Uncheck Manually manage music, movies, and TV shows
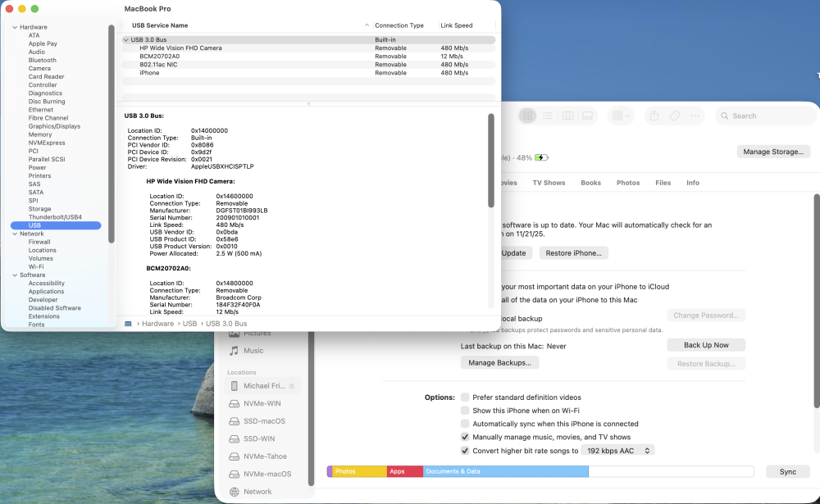Viewport: 820px width, 504px height. [465, 437]
